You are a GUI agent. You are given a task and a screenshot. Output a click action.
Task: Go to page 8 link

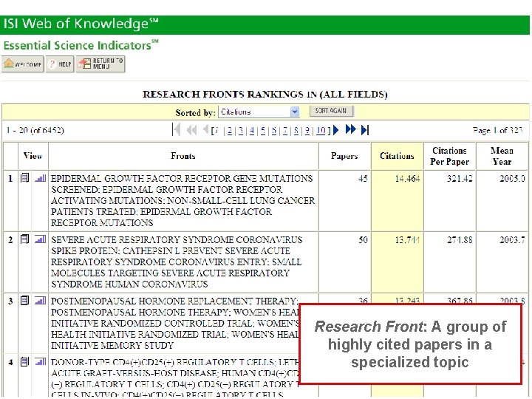tap(296, 131)
